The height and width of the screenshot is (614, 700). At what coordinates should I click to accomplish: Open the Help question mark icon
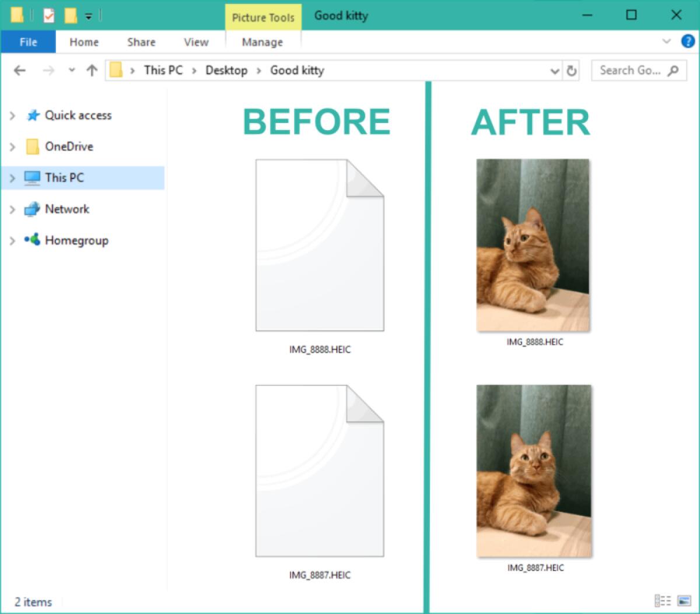coord(688,41)
